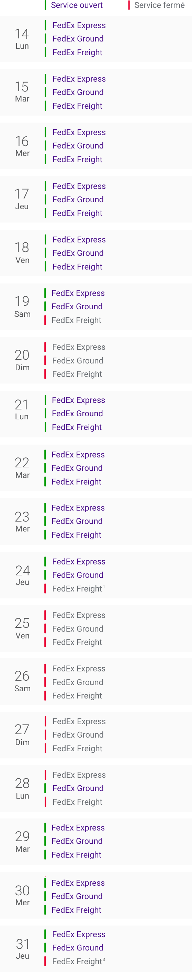Select FedEx Ground on Tuesday 15
The height and width of the screenshot is (980, 193).
[78, 92]
